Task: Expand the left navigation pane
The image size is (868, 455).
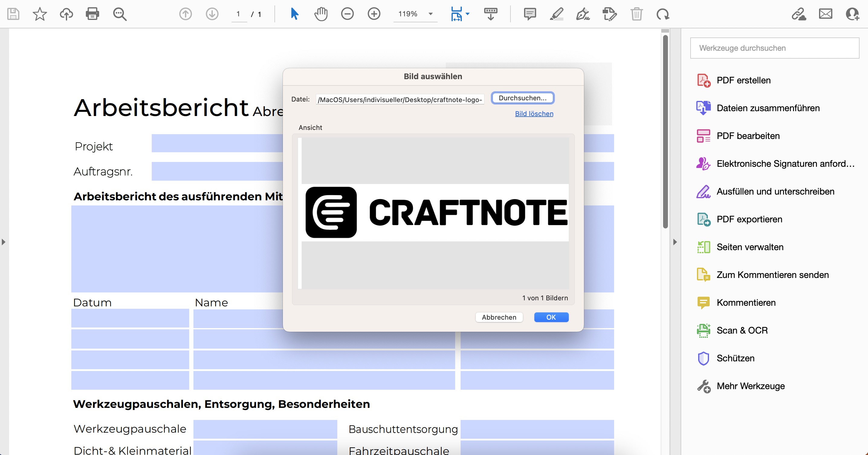Action: [3, 242]
